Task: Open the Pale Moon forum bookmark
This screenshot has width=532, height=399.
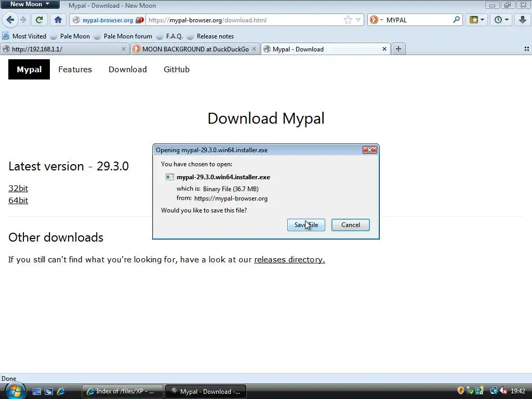Action: [123, 36]
